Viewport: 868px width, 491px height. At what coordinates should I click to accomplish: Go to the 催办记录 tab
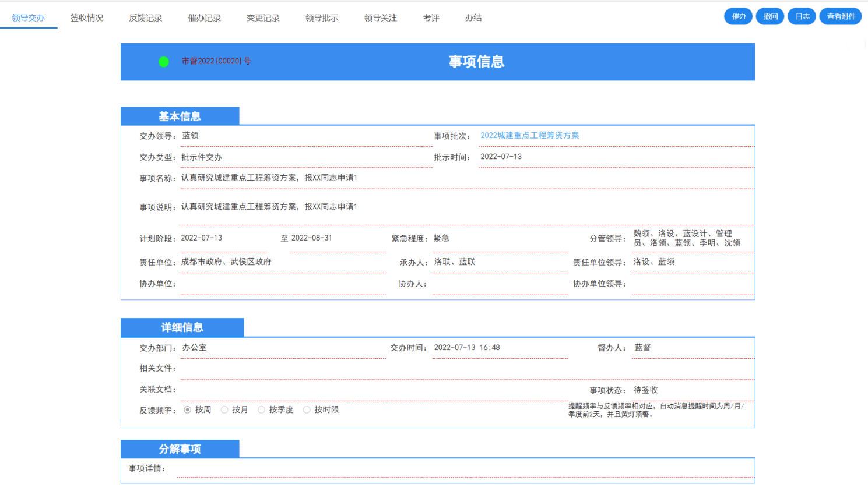coord(205,18)
